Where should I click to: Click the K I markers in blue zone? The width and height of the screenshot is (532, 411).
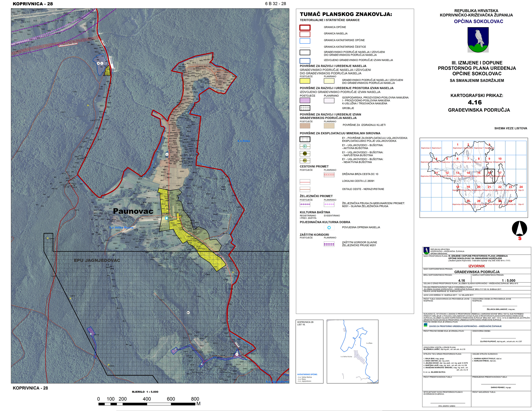click(100, 63)
